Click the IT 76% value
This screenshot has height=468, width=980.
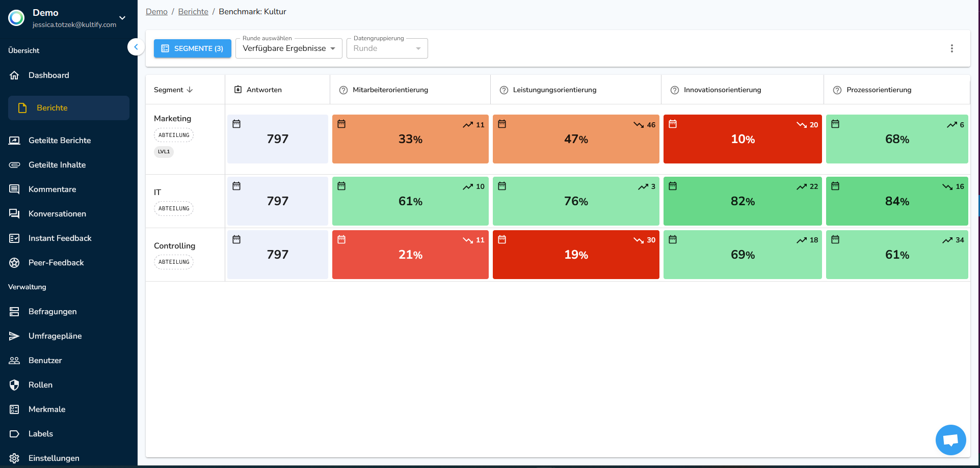(576, 201)
